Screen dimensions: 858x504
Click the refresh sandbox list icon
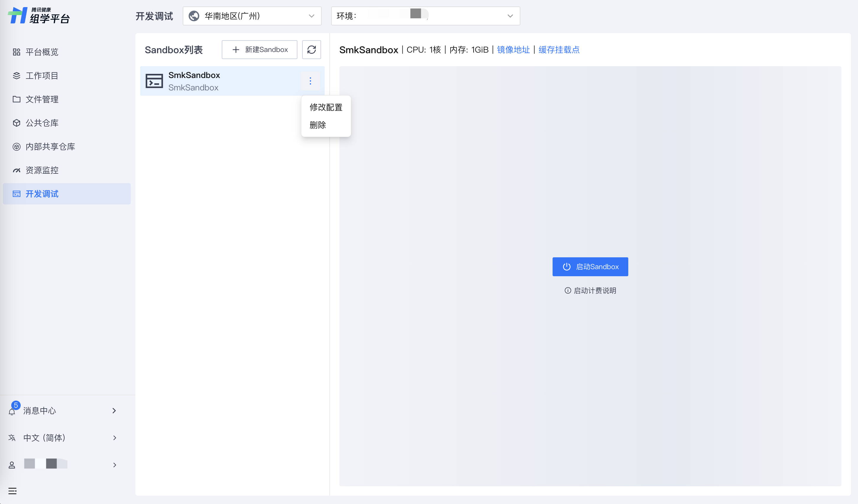point(311,50)
